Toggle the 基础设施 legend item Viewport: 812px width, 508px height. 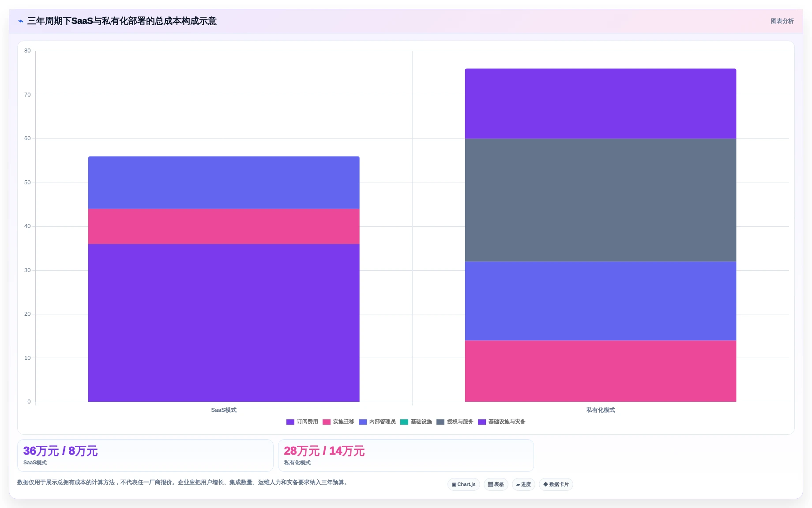(x=416, y=422)
